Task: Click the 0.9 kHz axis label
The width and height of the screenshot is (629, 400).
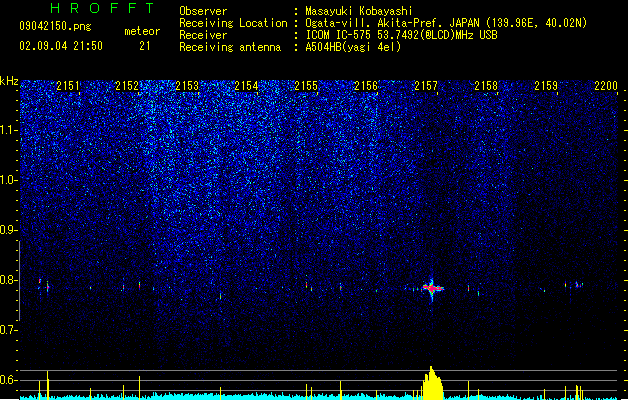Action: tap(9, 230)
